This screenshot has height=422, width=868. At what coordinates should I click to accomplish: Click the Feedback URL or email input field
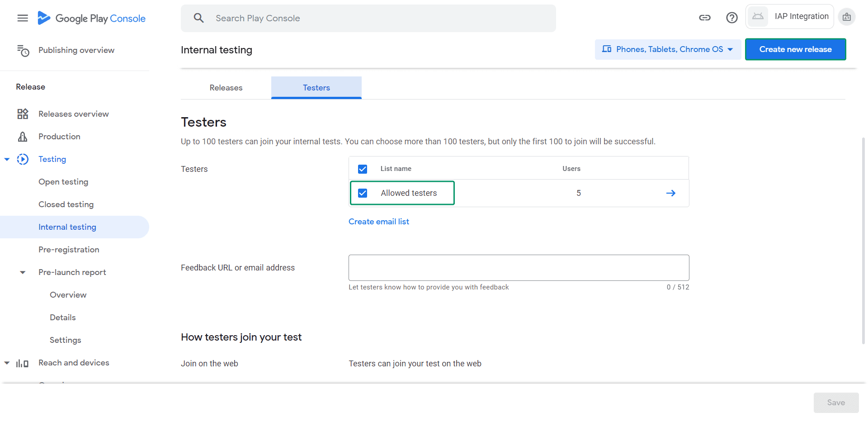coord(519,268)
